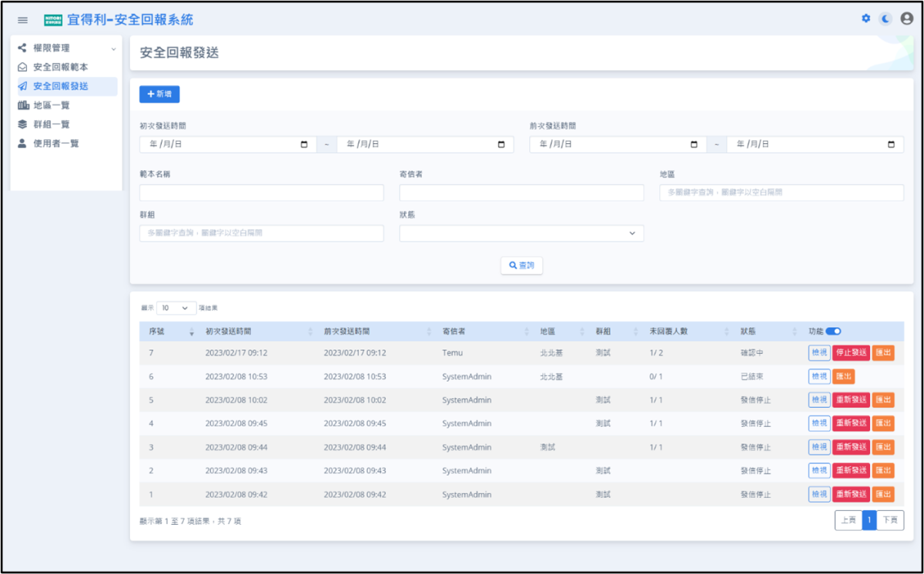
Task: Click the hamburger menu icon
Action: (x=22, y=20)
